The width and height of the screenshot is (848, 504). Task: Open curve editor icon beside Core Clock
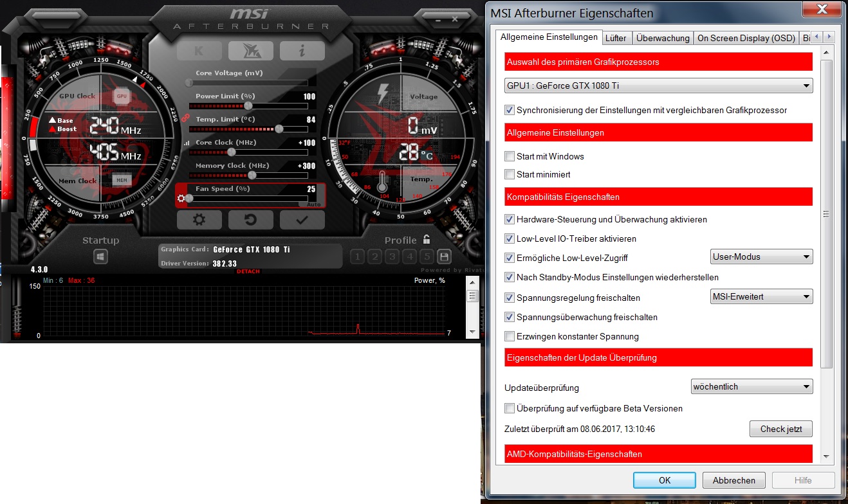click(x=187, y=143)
